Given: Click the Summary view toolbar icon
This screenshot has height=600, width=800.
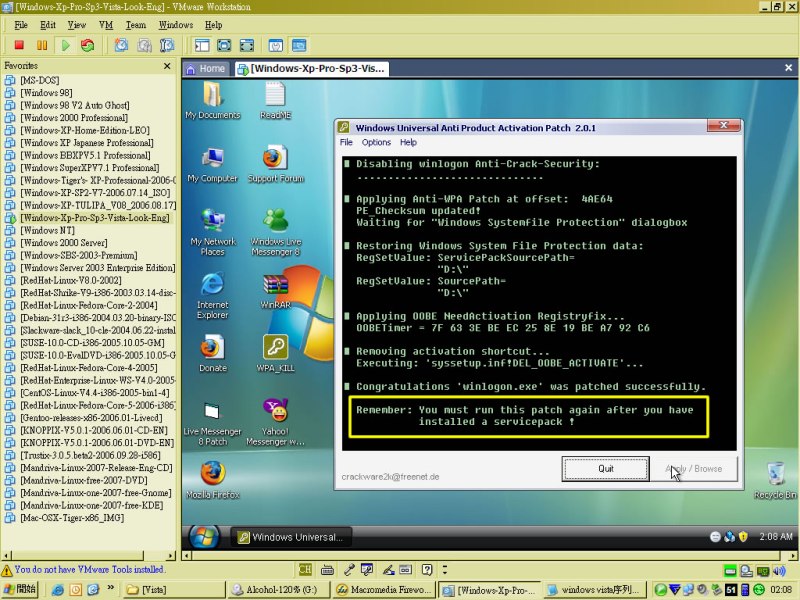Looking at the screenshot, I should pyautogui.click(x=276, y=45).
